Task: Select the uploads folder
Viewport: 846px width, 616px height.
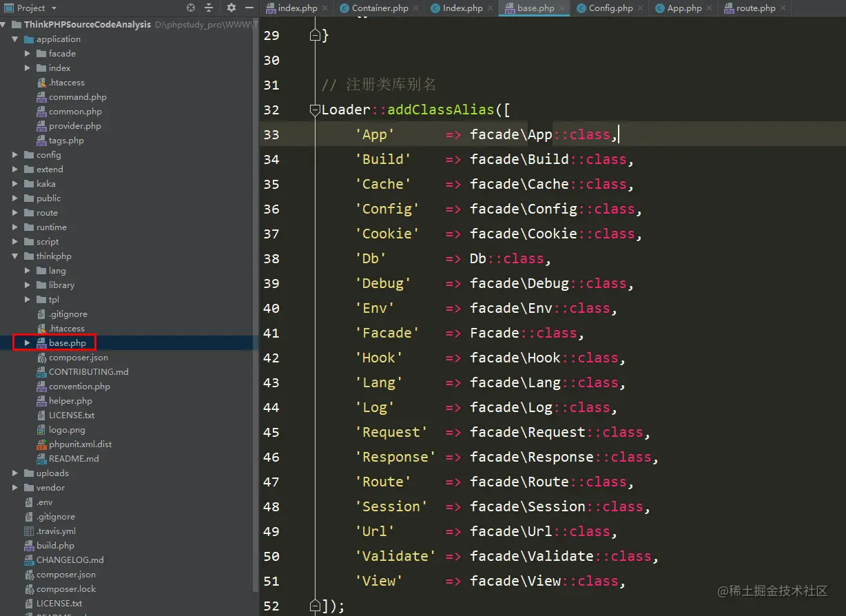Action: (x=52, y=473)
